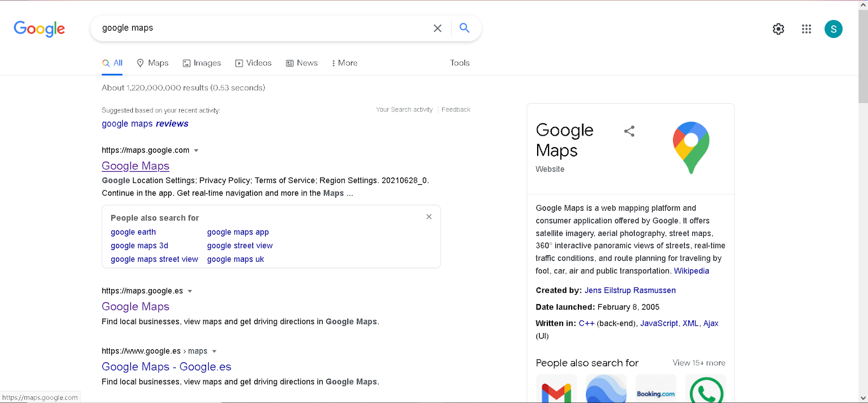The image size is (868, 403).
Task: Switch to the Images tab
Action: [x=202, y=63]
